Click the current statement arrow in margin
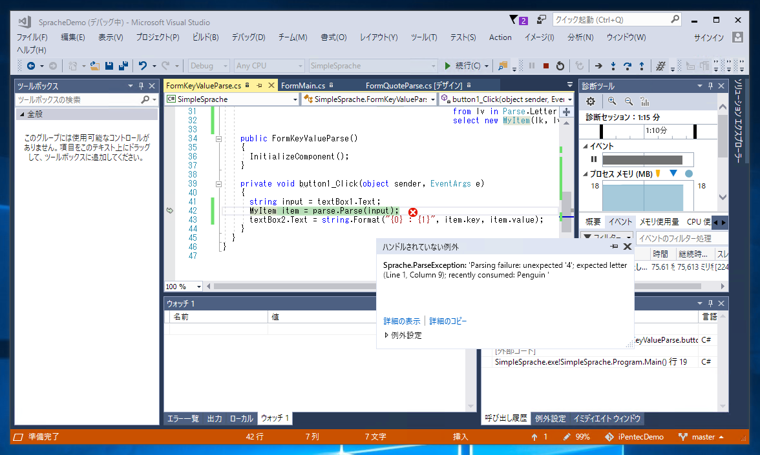This screenshot has height=455, width=760. click(170, 210)
